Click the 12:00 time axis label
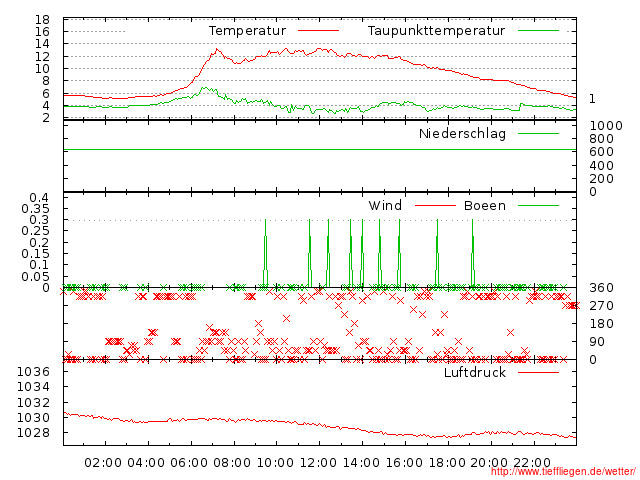Viewport: 640px width, 480px height. [318, 463]
